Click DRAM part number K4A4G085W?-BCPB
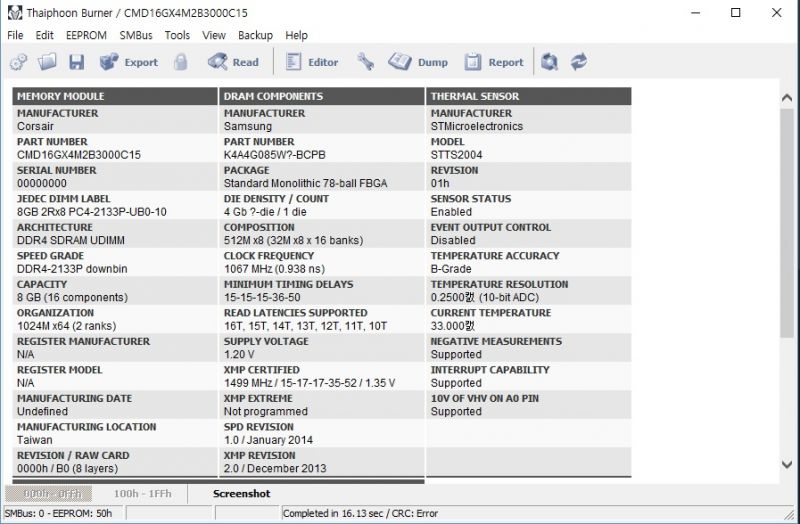The height and width of the screenshot is (524, 800). coord(274,155)
